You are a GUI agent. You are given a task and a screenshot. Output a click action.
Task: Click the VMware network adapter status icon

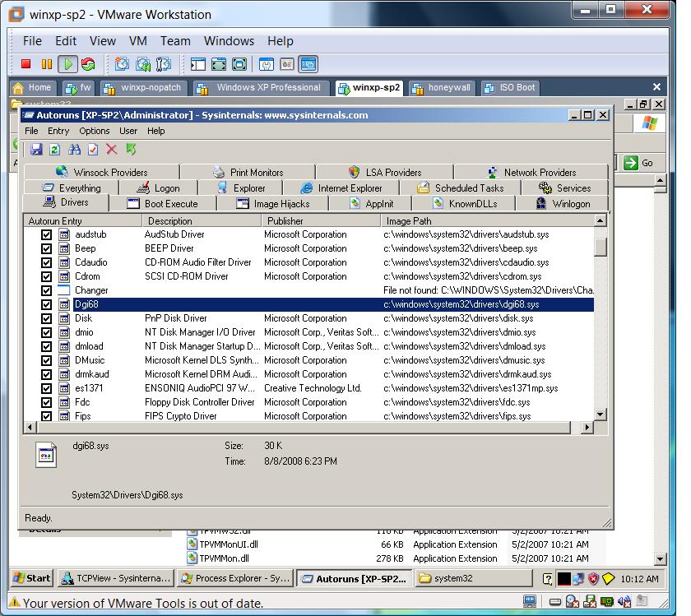(607, 601)
